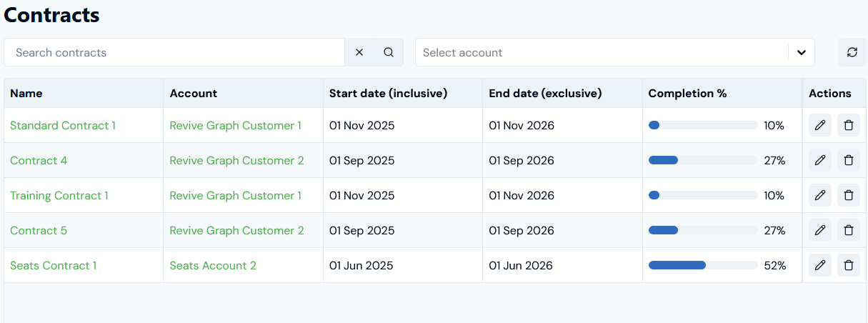The image size is (868, 323).
Task: Clear the contracts search field
Action: tap(359, 52)
